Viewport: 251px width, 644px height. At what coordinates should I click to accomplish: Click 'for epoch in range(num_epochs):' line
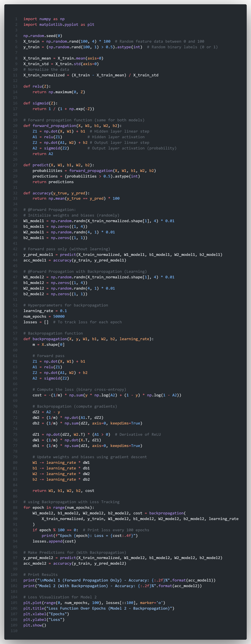click(59, 508)
